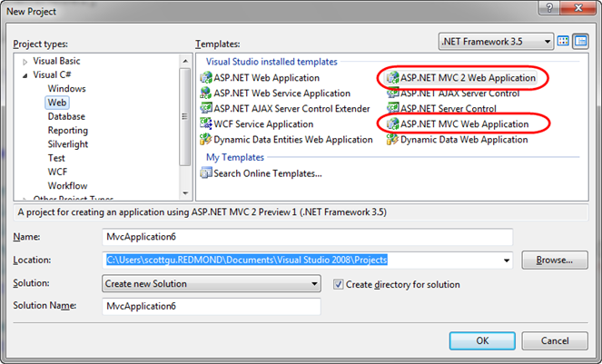
Task: Switch templates to large icons view
Action: (563, 41)
